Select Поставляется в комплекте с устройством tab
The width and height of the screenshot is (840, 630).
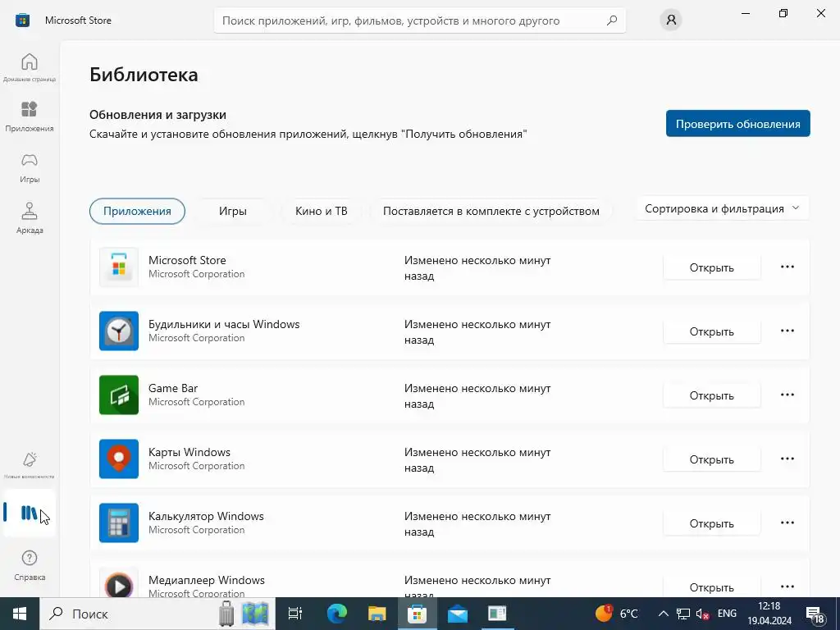491,211
